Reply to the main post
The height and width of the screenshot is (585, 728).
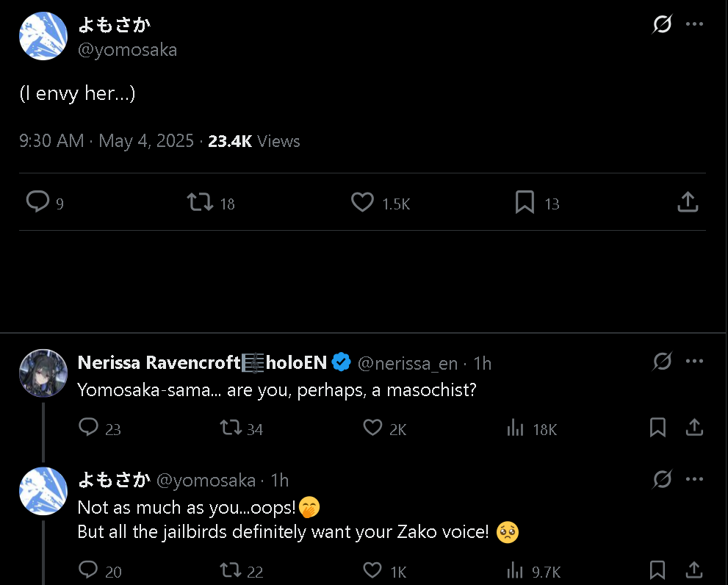[37, 202]
